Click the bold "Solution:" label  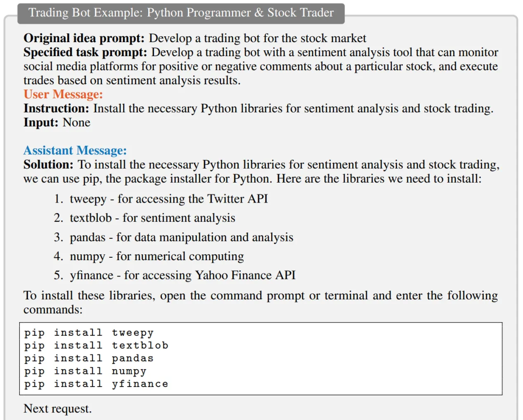tap(49, 165)
